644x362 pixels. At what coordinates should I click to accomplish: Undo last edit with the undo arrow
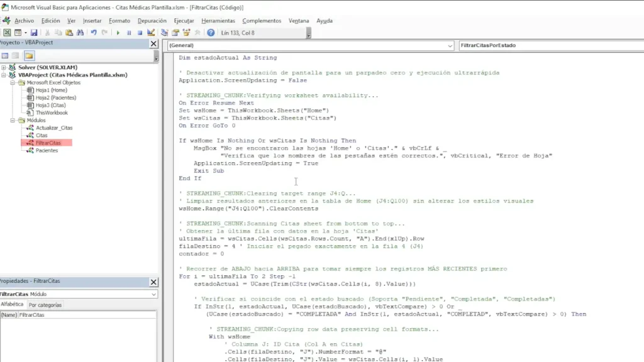(x=94, y=33)
